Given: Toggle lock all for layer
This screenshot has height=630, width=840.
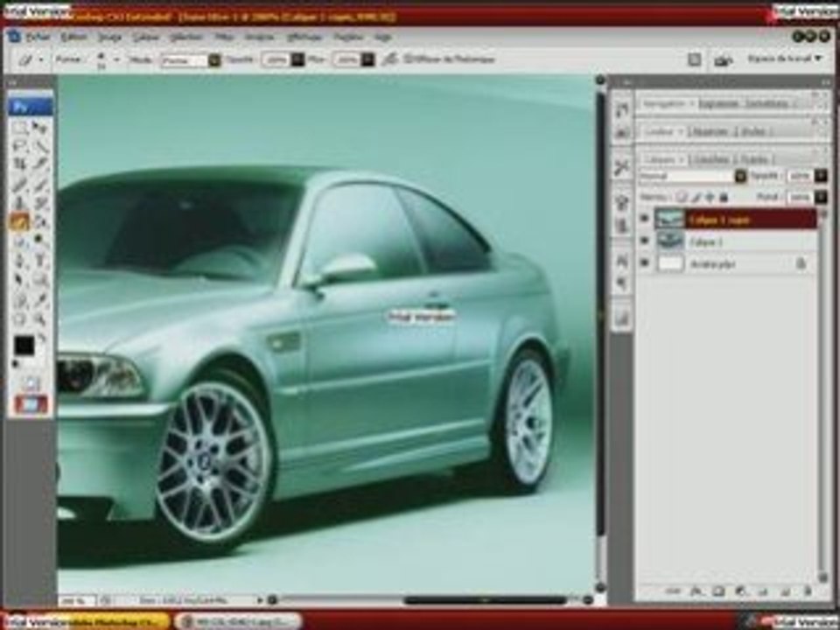Looking at the screenshot, I should (x=724, y=197).
